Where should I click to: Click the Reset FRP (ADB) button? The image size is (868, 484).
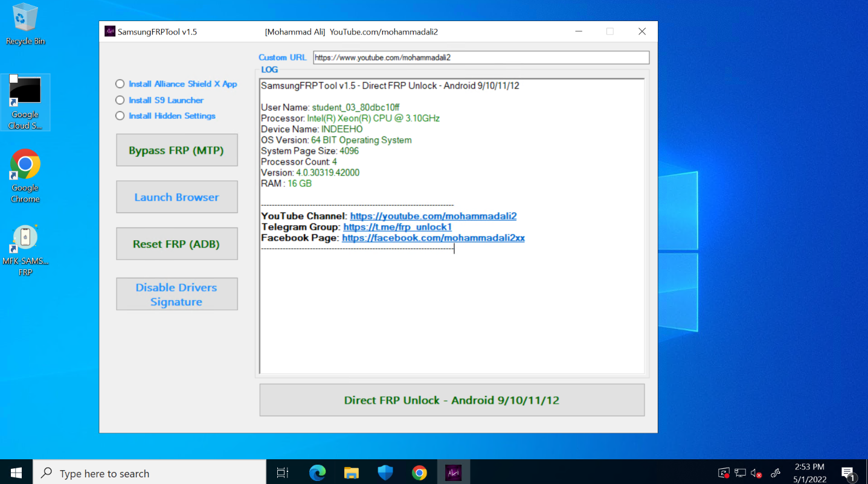(x=176, y=244)
